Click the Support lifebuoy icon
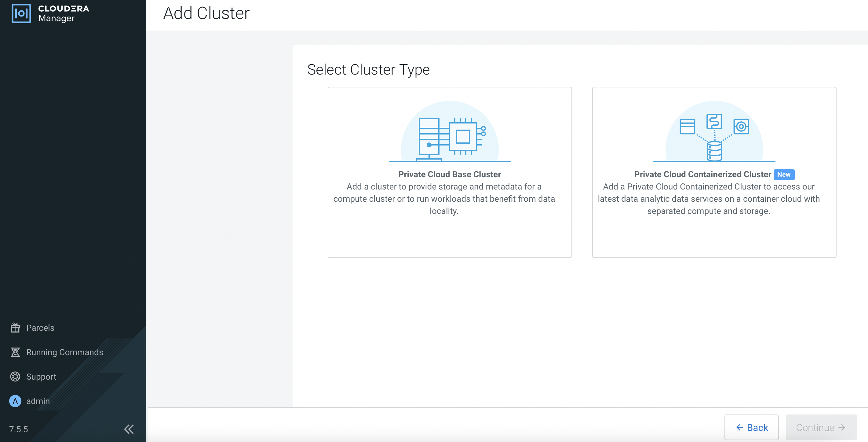This screenshot has width=868, height=442. point(15,376)
